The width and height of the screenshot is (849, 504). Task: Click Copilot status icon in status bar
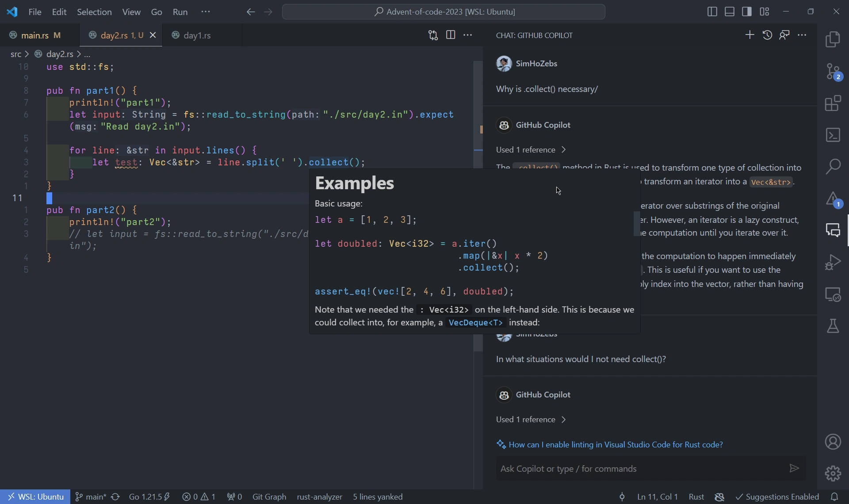tap(719, 497)
